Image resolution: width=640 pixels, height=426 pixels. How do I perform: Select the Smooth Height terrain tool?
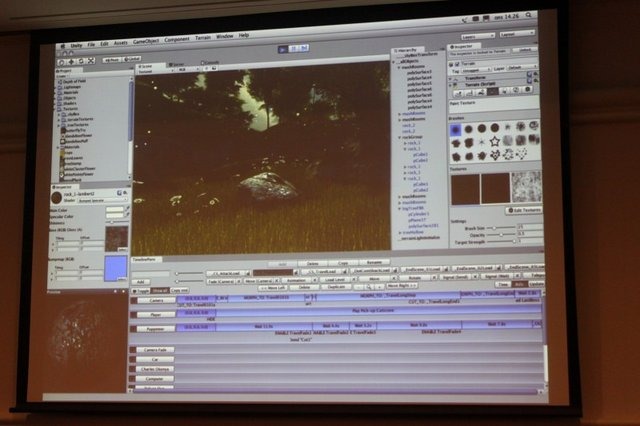(481, 93)
